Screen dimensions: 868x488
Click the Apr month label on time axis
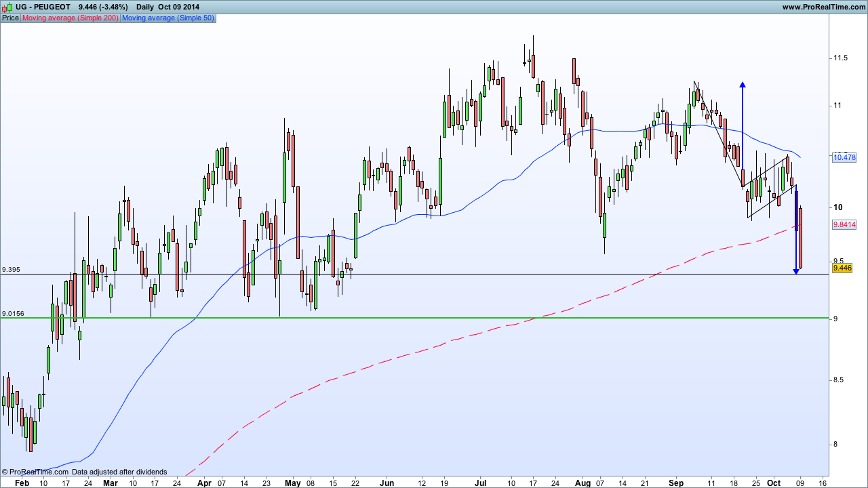[x=204, y=483]
